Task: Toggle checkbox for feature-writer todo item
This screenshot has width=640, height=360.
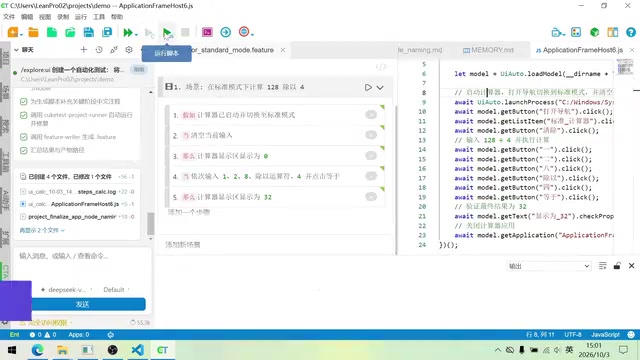Action: [x=24, y=137]
